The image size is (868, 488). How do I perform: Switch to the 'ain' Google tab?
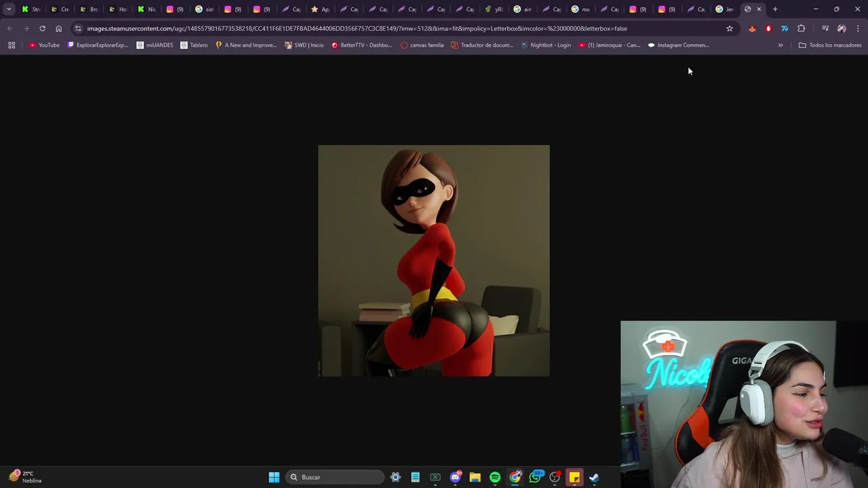click(522, 9)
